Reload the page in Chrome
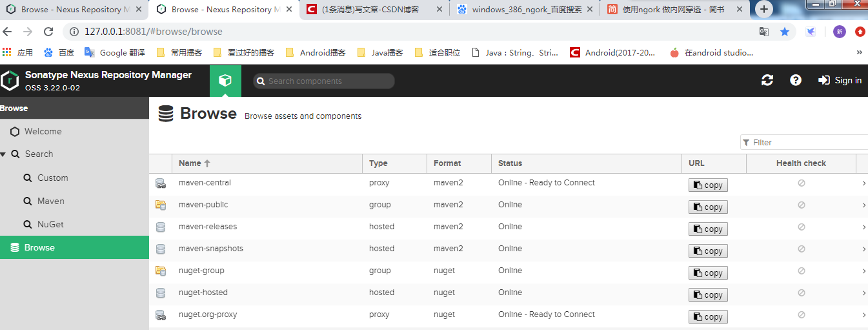 pyautogui.click(x=48, y=31)
